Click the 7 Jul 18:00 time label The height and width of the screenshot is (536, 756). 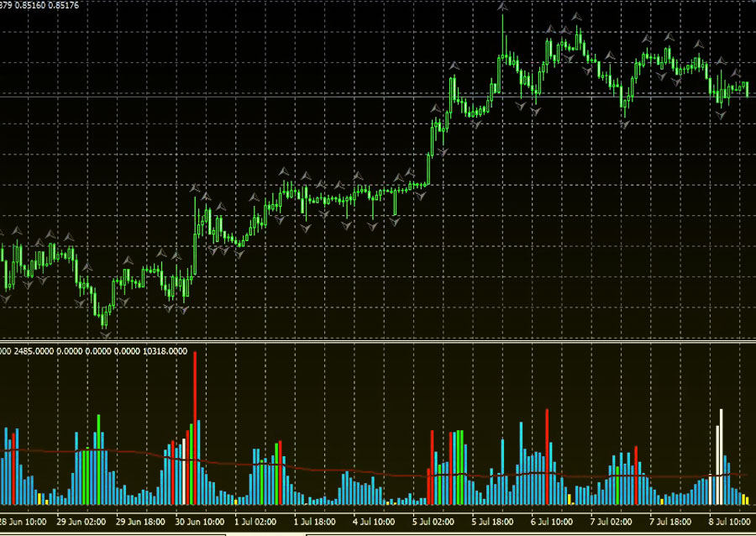(x=669, y=522)
